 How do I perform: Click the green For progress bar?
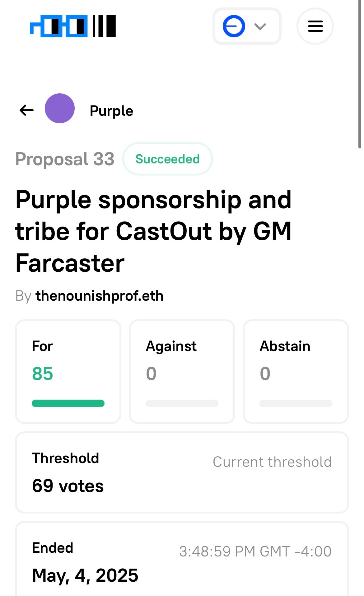point(68,403)
